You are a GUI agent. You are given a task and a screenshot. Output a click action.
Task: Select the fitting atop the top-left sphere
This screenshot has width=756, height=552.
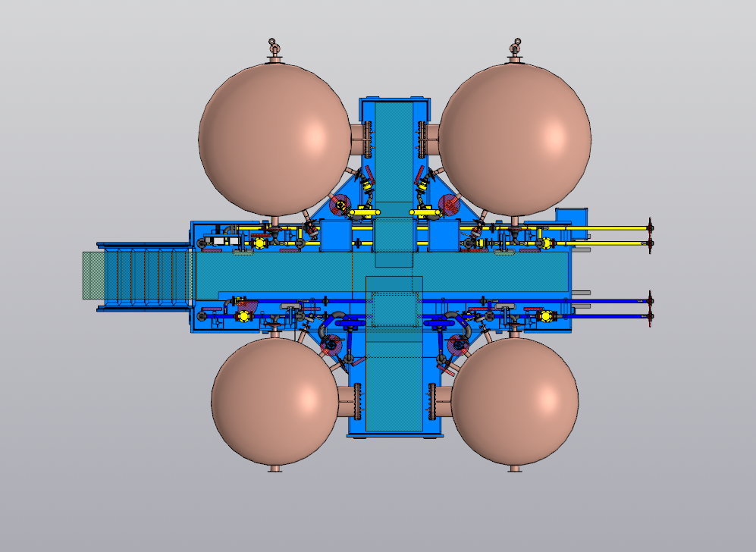[x=274, y=49]
